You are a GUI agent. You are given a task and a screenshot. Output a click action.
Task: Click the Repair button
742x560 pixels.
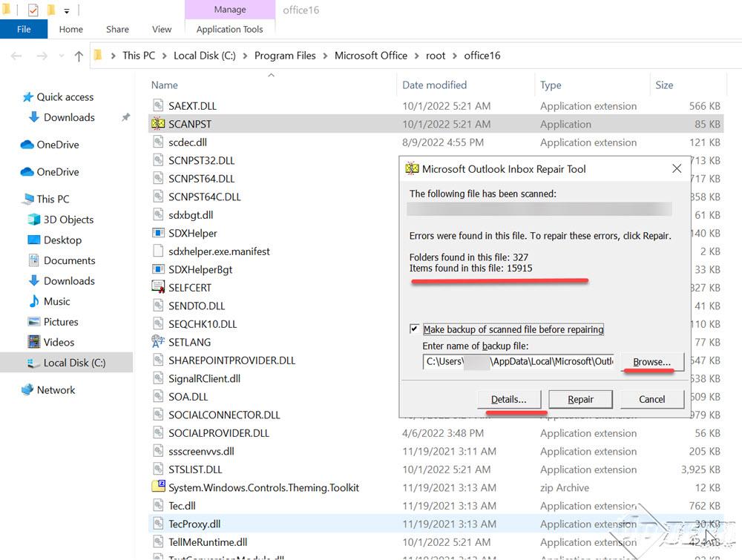[580, 399]
